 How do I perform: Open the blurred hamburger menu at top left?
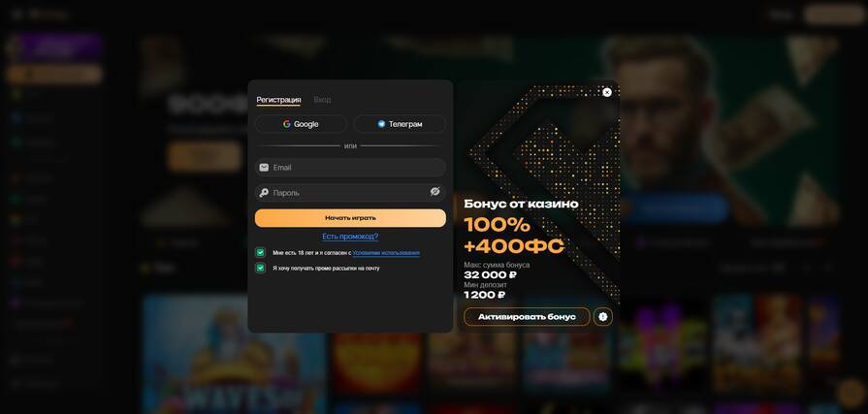[x=16, y=14]
